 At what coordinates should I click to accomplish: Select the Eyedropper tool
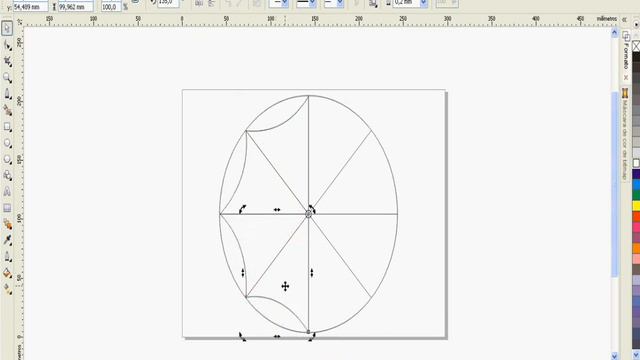7,240
